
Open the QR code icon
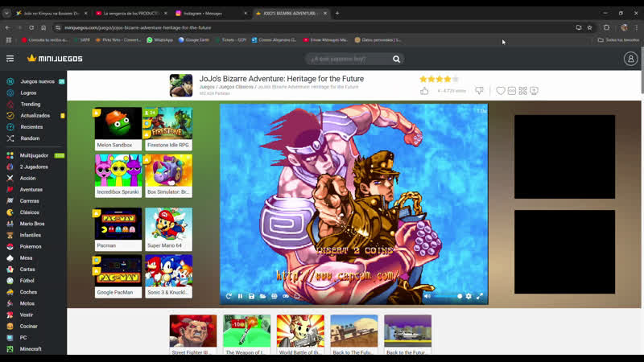522,91
